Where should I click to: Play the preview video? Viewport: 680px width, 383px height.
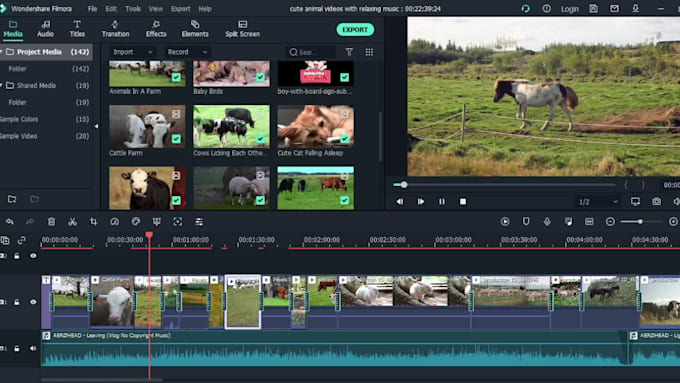[421, 202]
